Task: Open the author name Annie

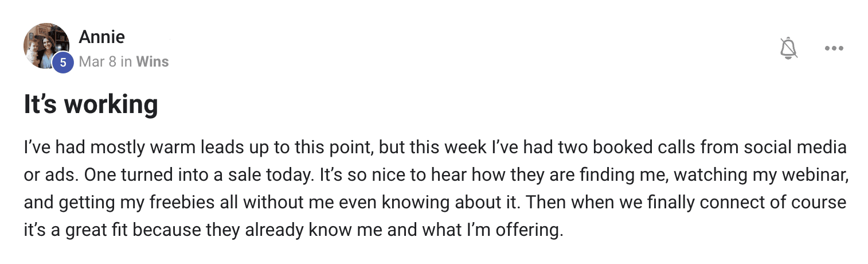Action: click(101, 37)
